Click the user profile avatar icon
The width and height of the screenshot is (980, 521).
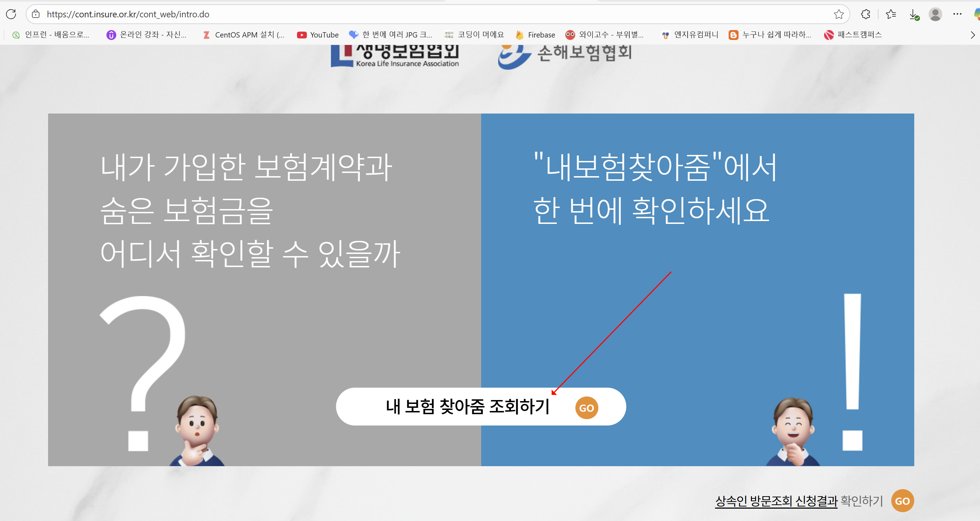pyautogui.click(x=935, y=14)
